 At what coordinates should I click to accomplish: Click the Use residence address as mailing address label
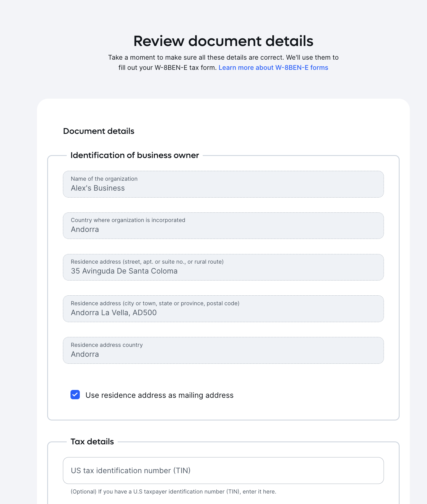click(159, 395)
